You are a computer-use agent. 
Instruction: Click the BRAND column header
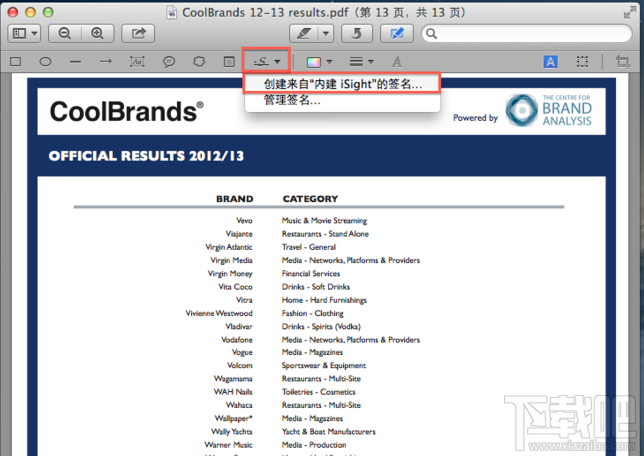tap(235, 199)
